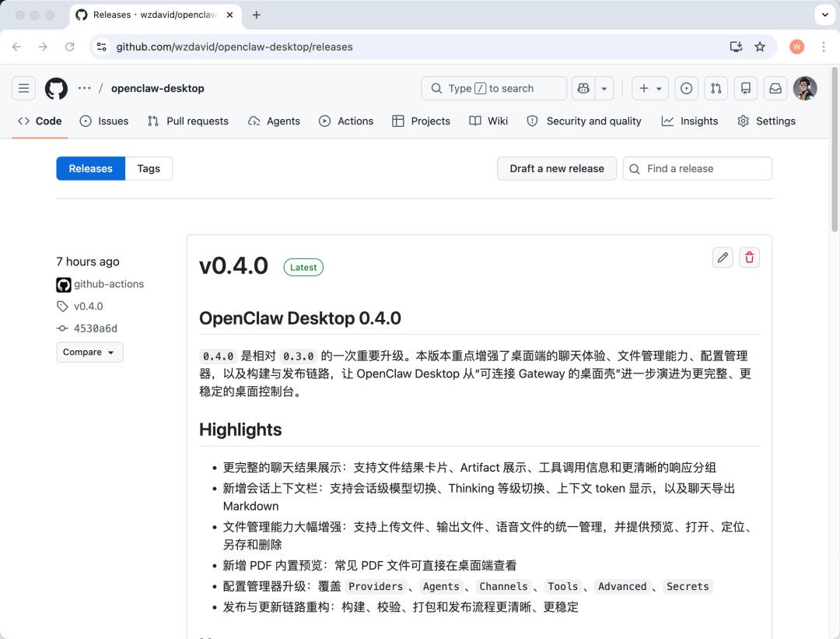Open the v0.4.0 release title link
This screenshot has height=639, width=840.
(233, 266)
